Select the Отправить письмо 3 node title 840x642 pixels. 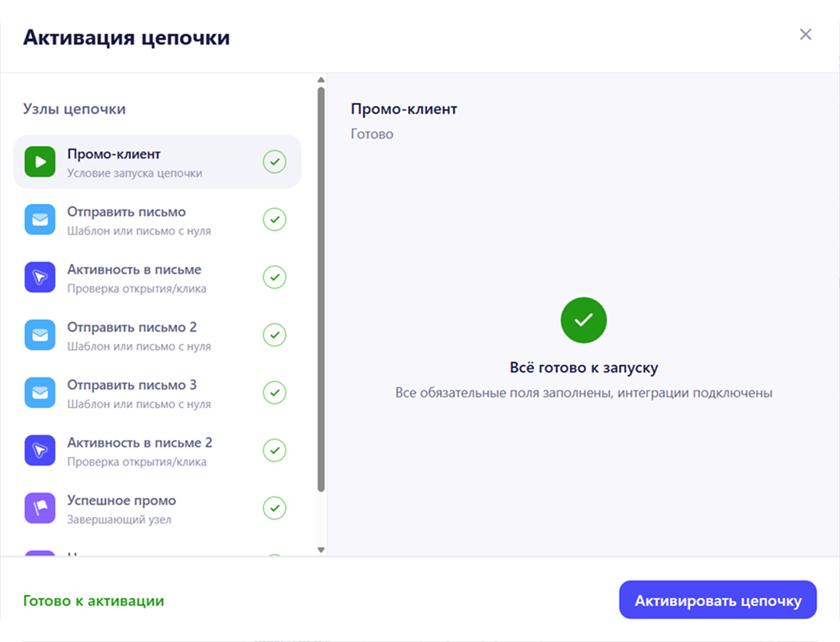[x=132, y=385]
